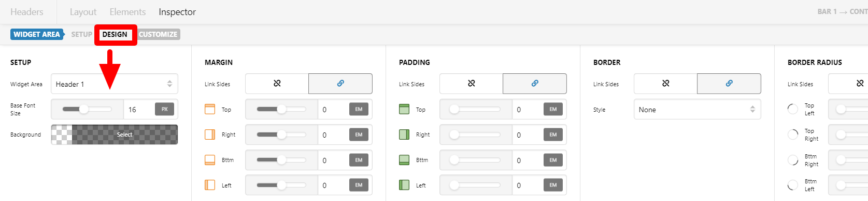Switch to the Design tab

pyautogui.click(x=115, y=34)
